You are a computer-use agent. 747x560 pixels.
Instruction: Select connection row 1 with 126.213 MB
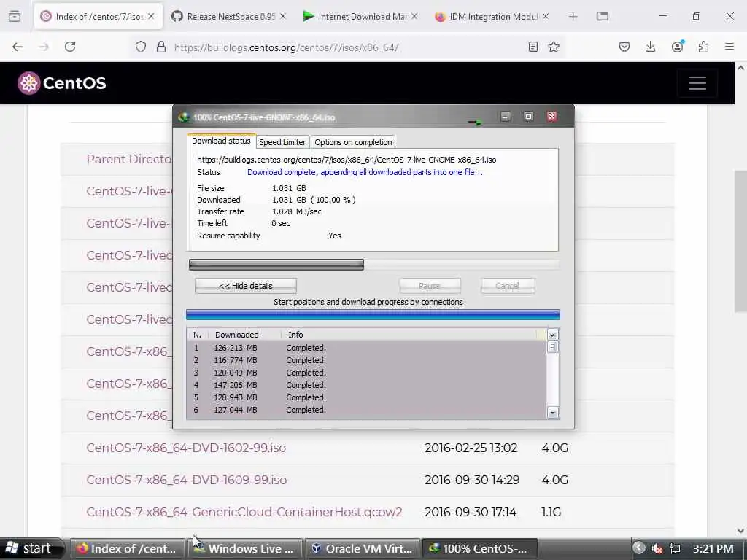(367, 348)
